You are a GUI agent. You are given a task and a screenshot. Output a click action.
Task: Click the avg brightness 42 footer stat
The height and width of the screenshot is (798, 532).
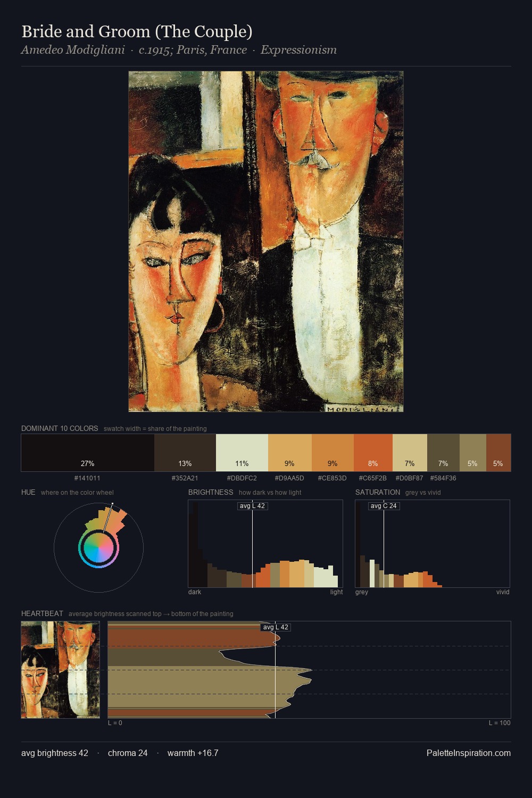pos(55,753)
